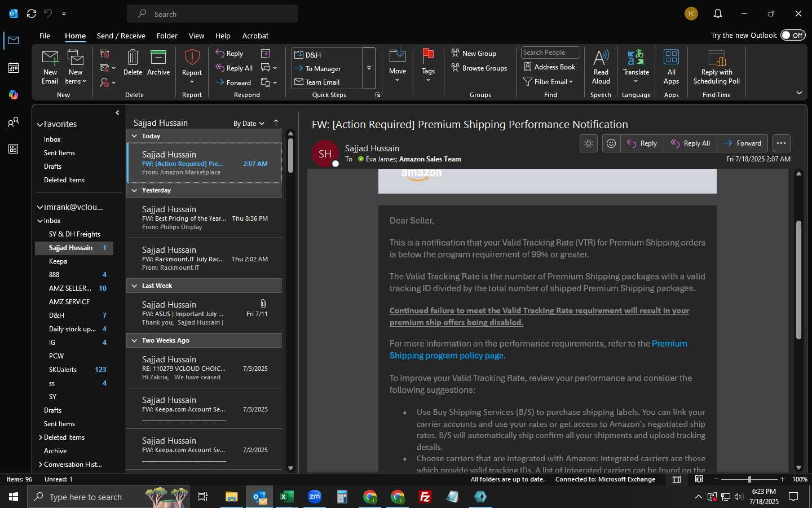This screenshot has height=508, width=812.
Task: Open the File tab
Action: 45,36
